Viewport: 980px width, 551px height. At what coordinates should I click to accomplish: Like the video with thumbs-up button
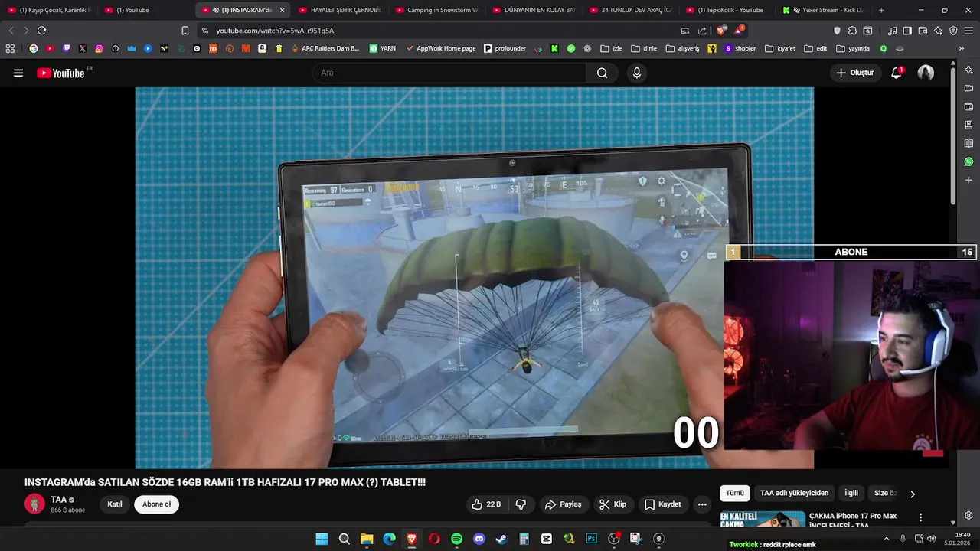coord(485,504)
